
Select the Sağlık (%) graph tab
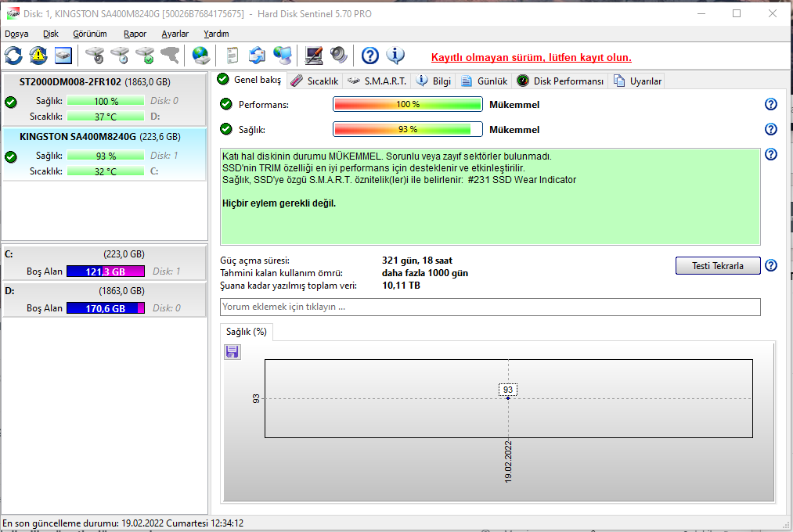pyautogui.click(x=247, y=332)
